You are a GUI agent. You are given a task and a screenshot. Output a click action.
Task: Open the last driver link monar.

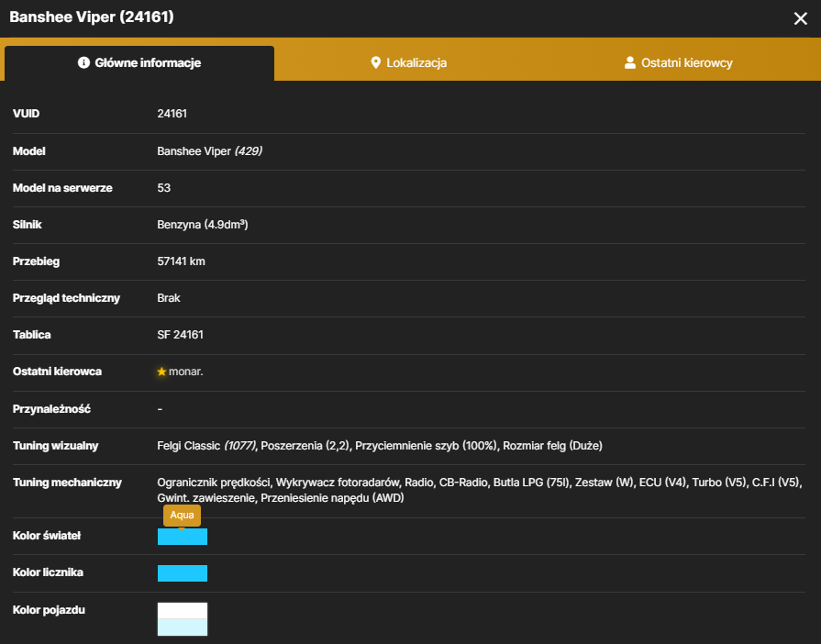tap(186, 372)
